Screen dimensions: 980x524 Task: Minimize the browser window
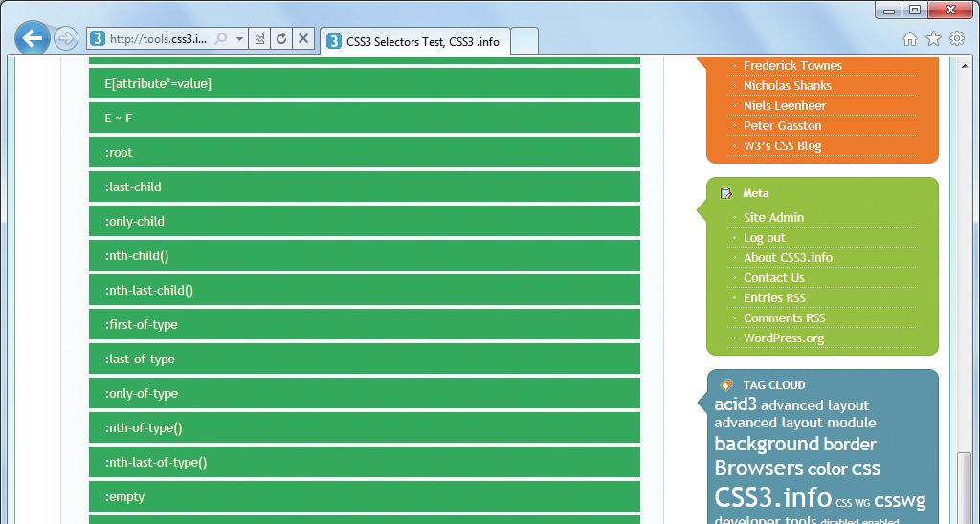tap(889, 11)
